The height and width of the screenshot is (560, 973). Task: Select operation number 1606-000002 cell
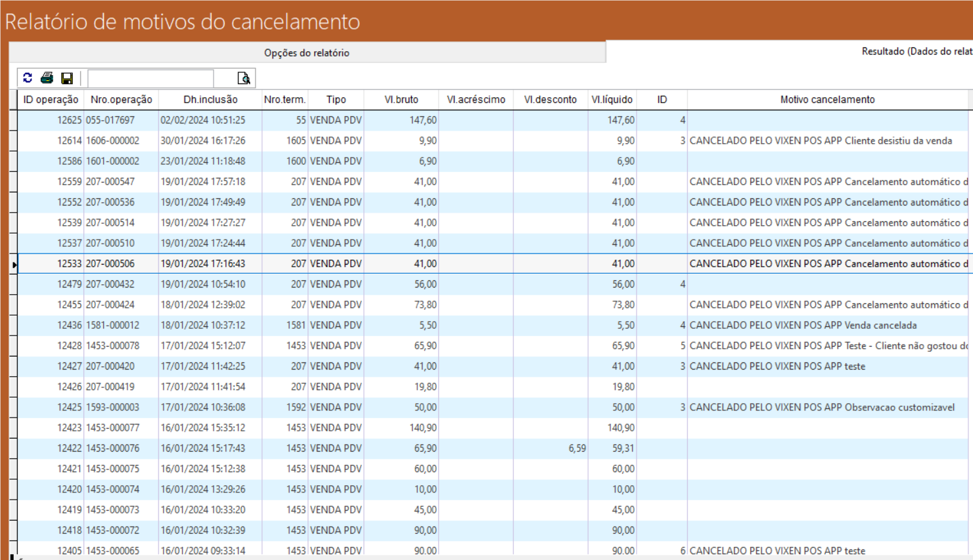112,140
